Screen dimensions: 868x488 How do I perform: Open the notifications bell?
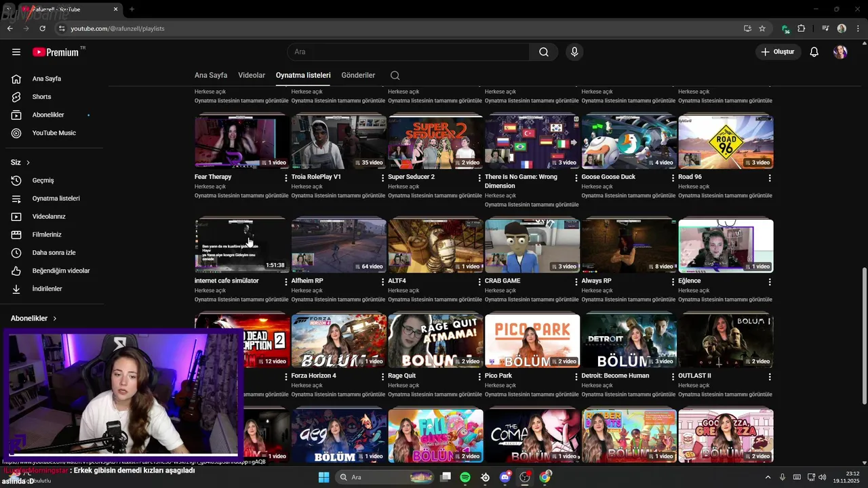tap(814, 52)
